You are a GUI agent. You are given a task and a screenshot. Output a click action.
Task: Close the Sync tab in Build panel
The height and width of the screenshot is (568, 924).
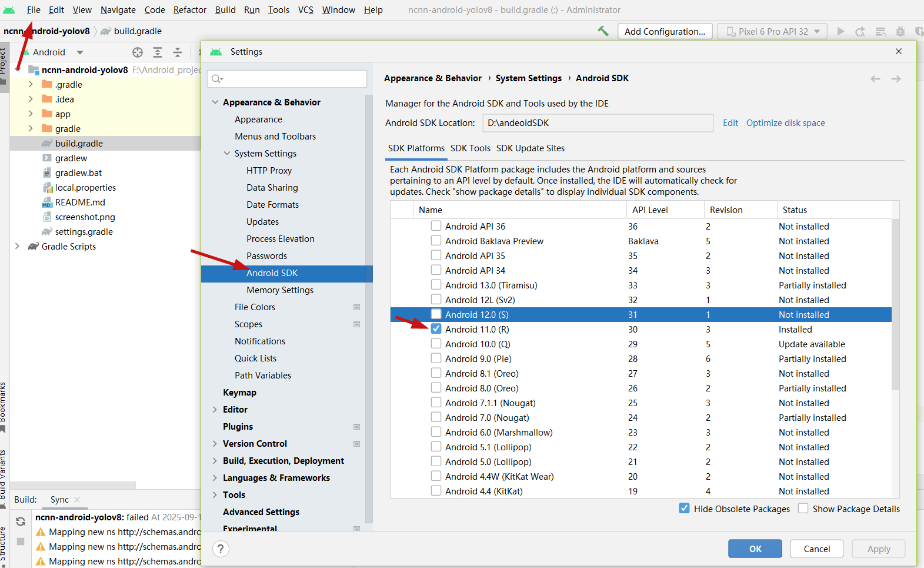[x=77, y=499]
